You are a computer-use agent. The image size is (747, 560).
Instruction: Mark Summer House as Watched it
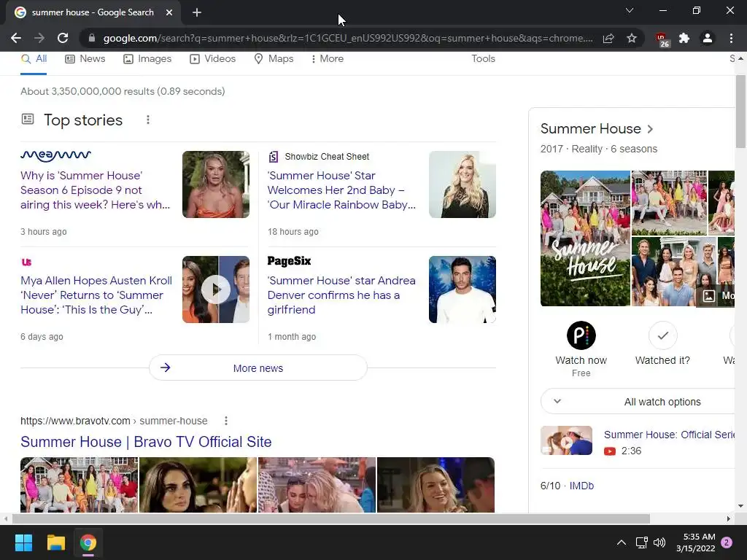[662, 335]
